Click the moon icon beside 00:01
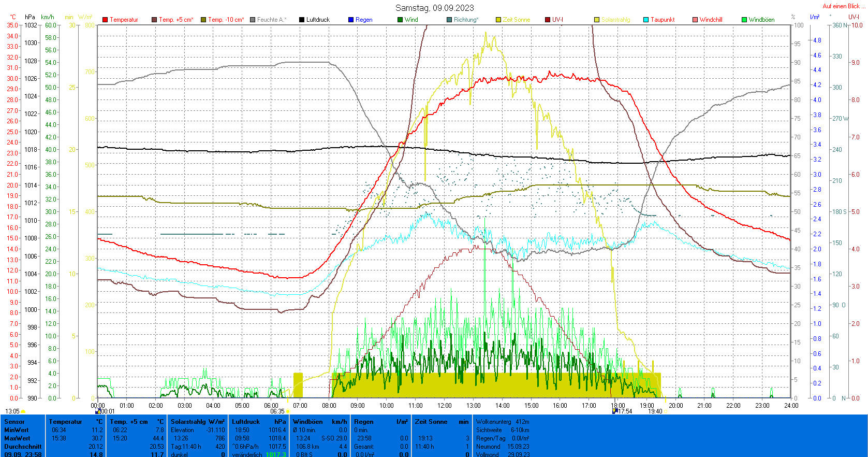Screen dimensions: 868x457 click(x=98, y=411)
